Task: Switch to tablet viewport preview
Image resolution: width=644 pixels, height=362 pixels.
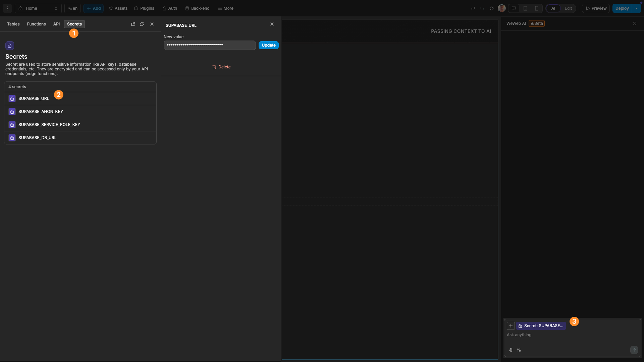Action: click(x=525, y=8)
